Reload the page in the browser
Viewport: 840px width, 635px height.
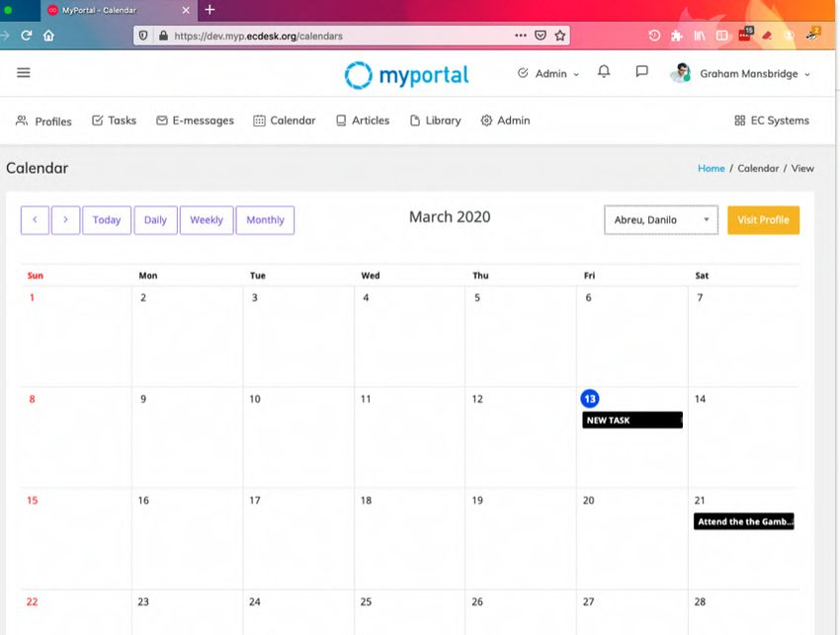click(x=27, y=36)
